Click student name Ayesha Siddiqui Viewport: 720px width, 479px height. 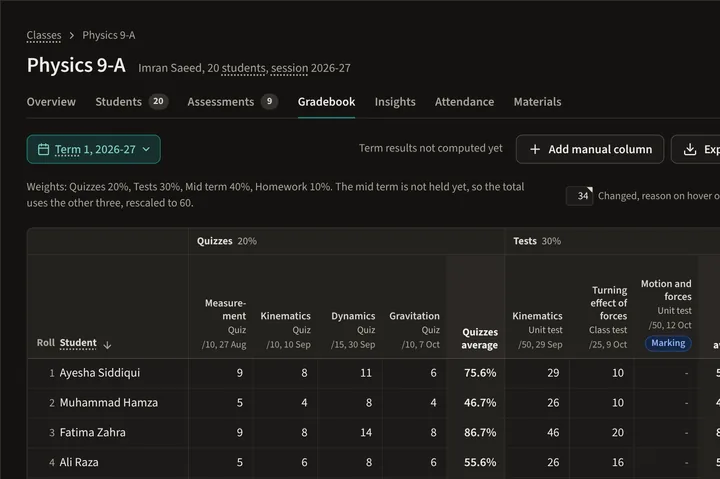(100, 373)
